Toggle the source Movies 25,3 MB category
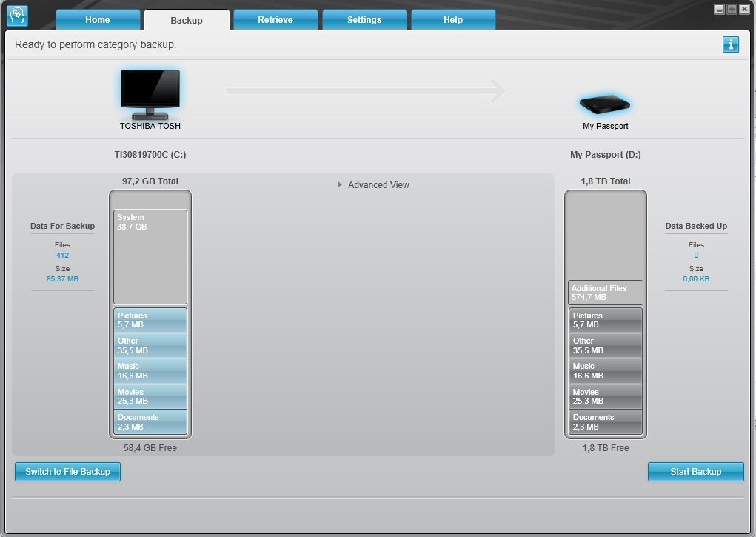This screenshot has height=537, width=756. pyautogui.click(x=150, y=396)
